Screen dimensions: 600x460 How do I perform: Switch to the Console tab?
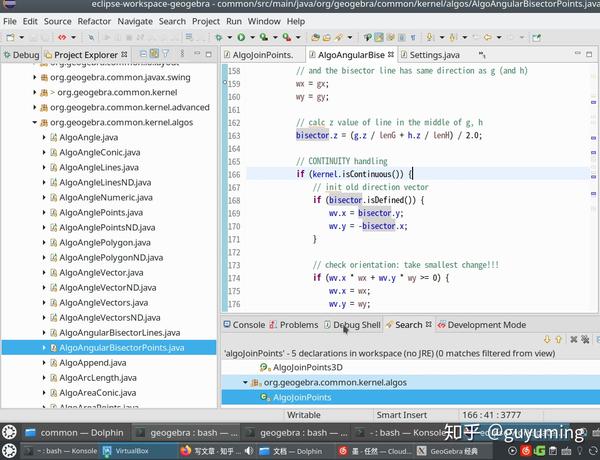click(245, 325)
